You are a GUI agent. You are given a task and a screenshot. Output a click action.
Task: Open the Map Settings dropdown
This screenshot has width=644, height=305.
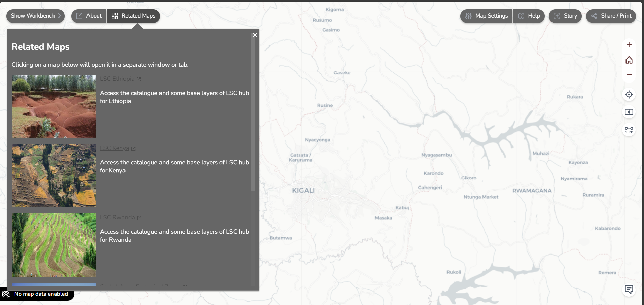(x=487, y=16)
